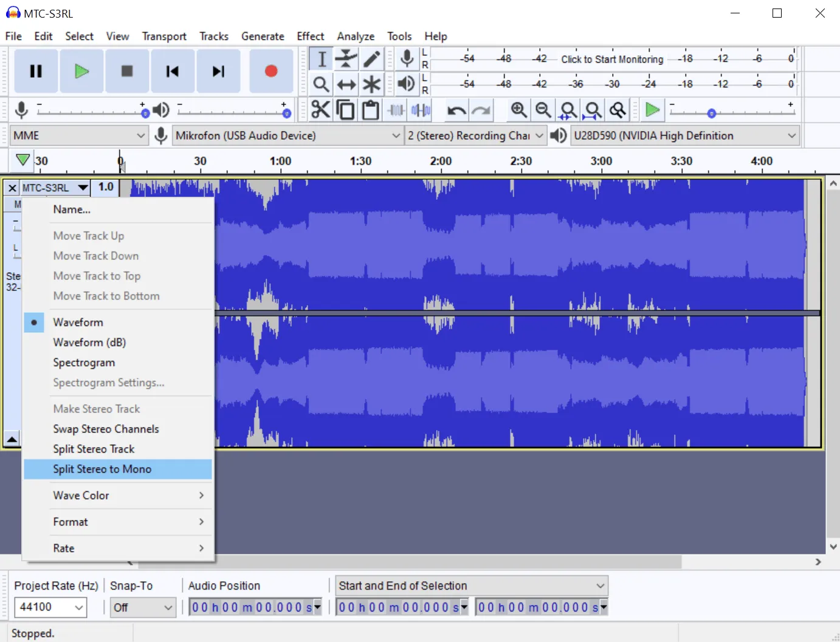Activate the Zoom tool
The width and height of the screenshot is (840, 642).
[x=321, y=84]
